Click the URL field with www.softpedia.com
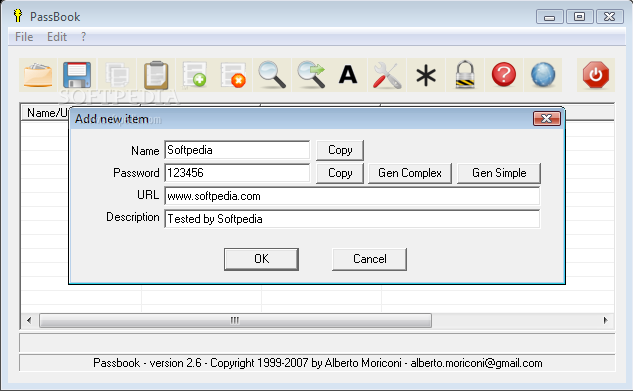The image size is (633, 391). pyautogui.click(x=352, y=196)
